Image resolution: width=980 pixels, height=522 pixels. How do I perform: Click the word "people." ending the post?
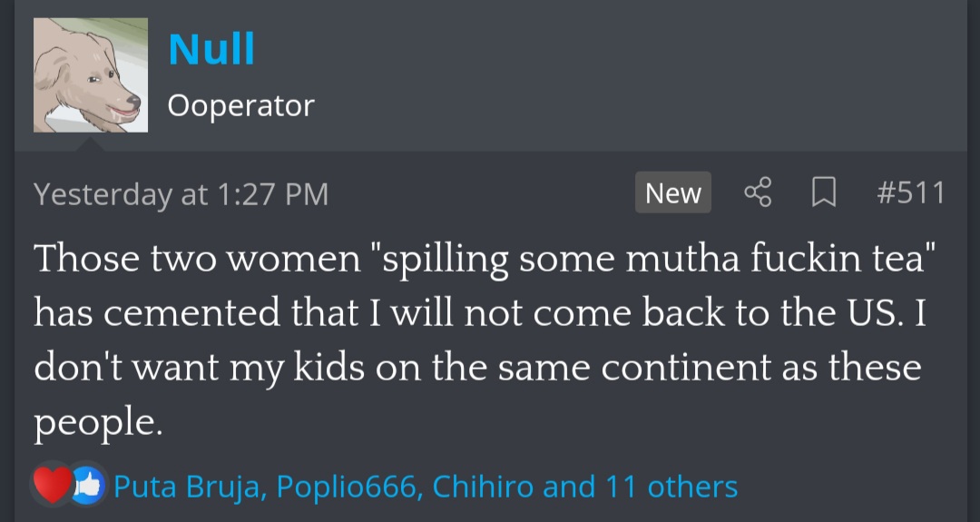[98, 423]
